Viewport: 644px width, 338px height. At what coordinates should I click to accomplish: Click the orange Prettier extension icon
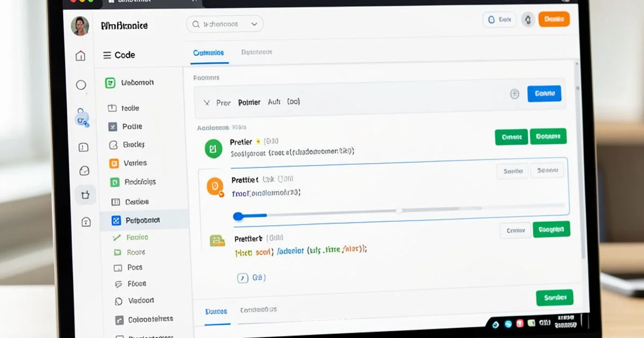(x=215, y=186)
